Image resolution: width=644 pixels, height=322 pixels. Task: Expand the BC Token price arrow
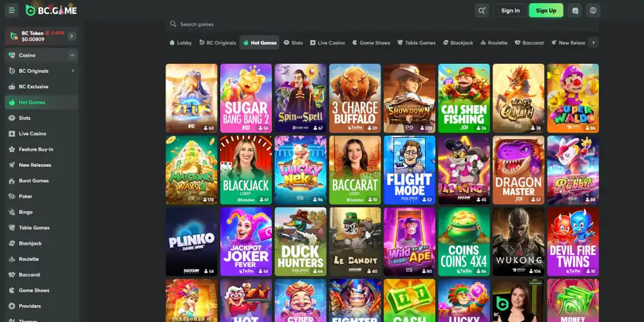coord(72,36)
